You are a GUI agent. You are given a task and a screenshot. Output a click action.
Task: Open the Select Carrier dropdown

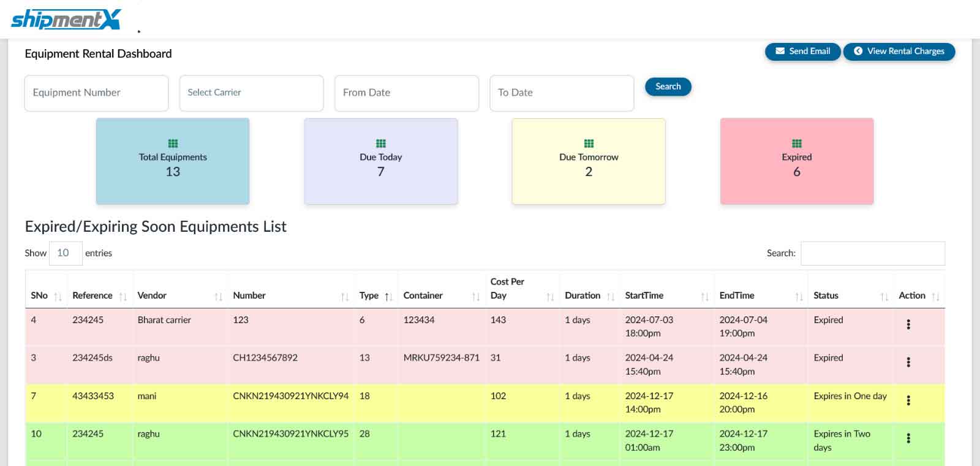pos(251,93)
